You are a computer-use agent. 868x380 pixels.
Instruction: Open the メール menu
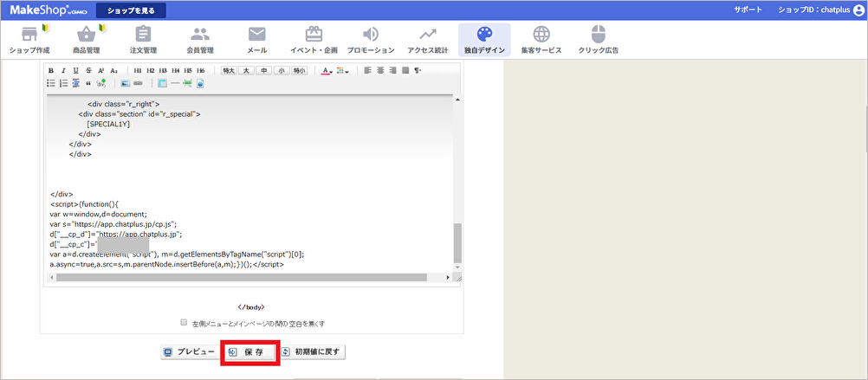point(257,40)
